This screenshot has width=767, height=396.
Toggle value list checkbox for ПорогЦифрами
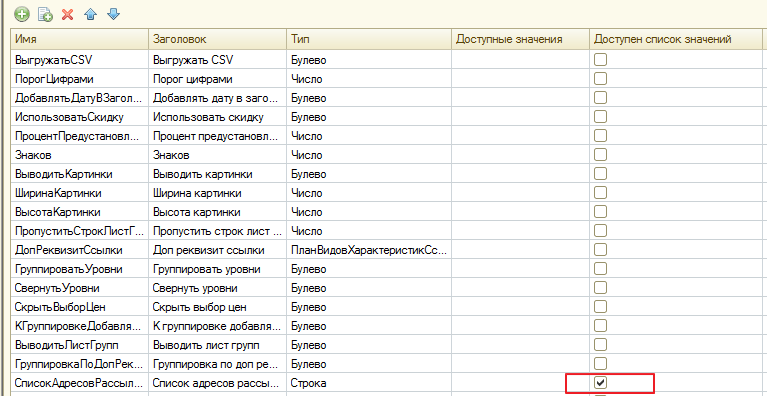(x=600, y=79)
